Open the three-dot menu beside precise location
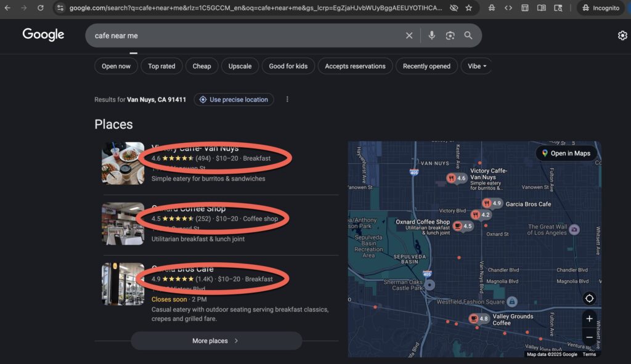This screenshot has width=631, height=364. 287,99
